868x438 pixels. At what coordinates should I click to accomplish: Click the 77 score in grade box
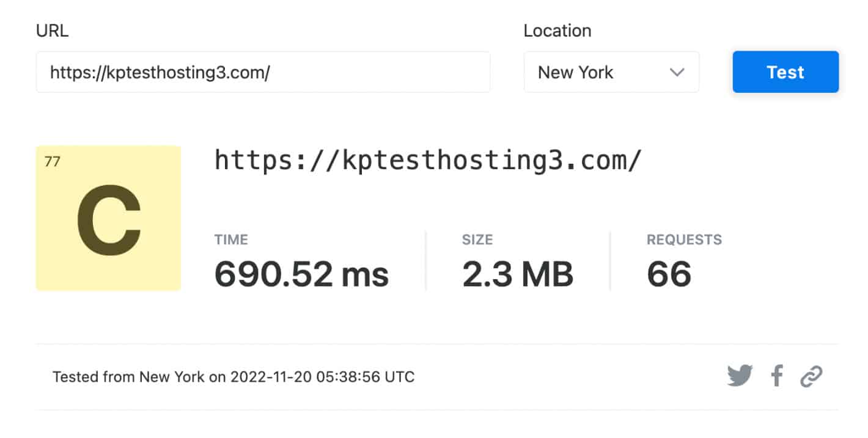click(x=53, y=162)
